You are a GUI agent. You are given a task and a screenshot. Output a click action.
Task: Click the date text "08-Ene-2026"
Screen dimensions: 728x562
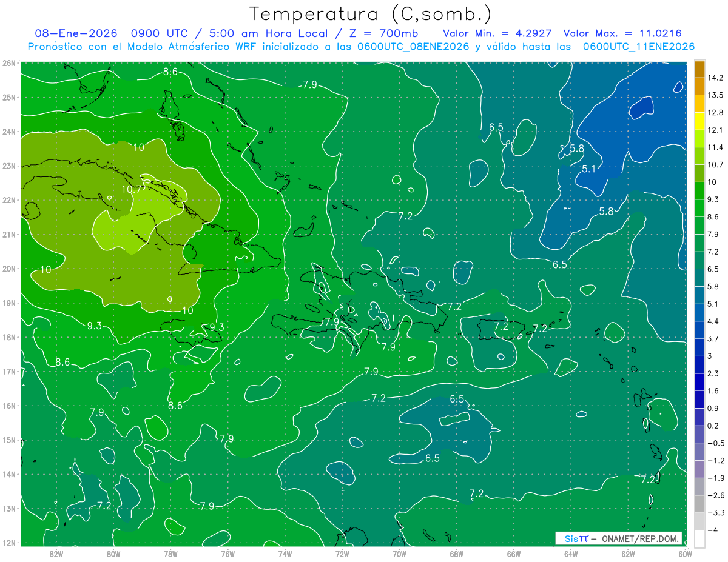tap(76, 33)
